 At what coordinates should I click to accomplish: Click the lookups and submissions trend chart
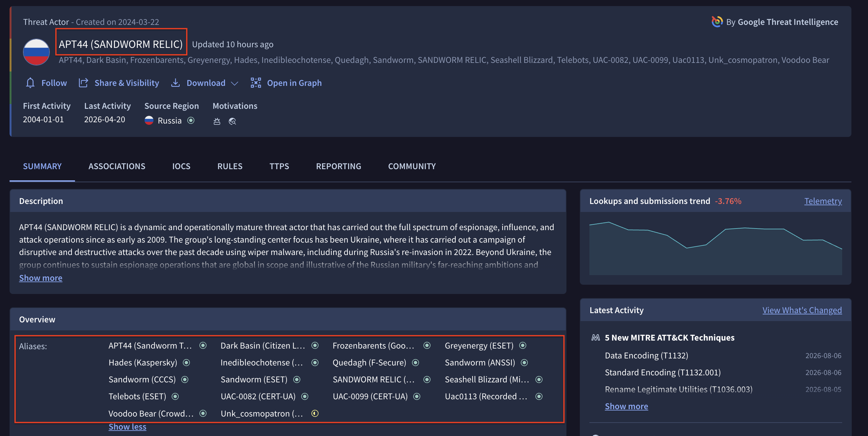click(715, 248)
